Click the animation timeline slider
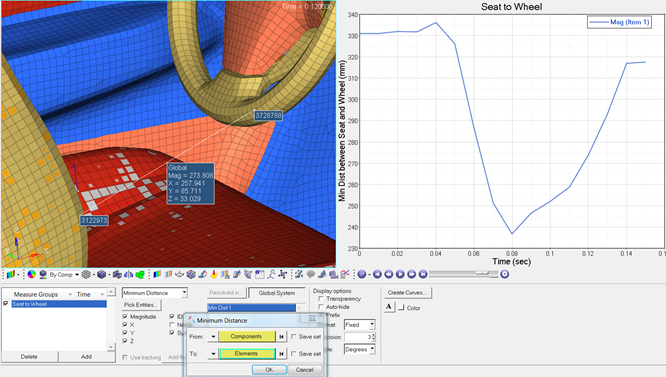 point(463,274)
